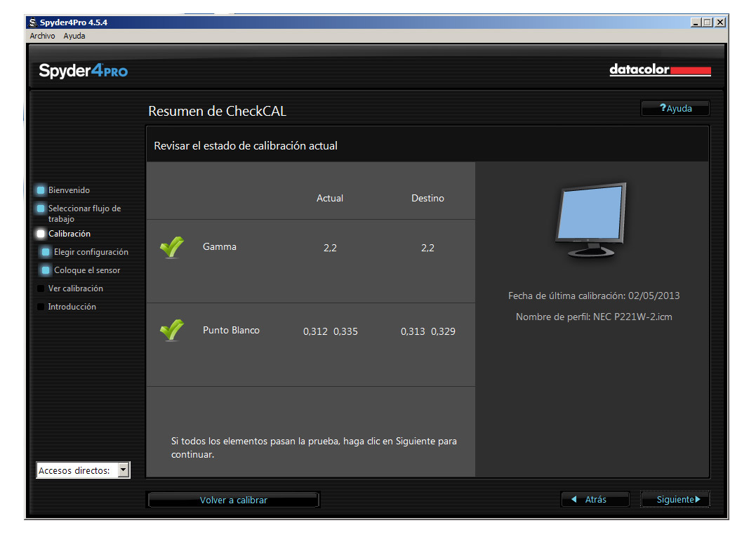Click the Spyder4Pro title bar app icon
Viewport: 756px width, 537px height.
click(x=33, y=22)
